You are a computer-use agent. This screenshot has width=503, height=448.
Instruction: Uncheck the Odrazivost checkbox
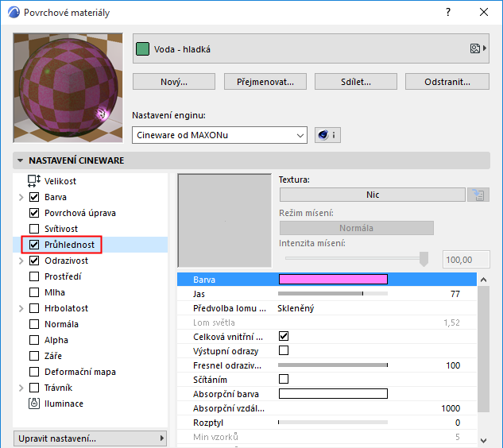(x=34, y=261)
